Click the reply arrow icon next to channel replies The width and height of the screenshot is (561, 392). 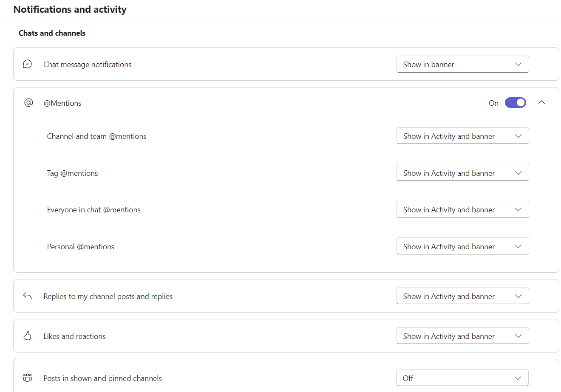click(27, 295)
